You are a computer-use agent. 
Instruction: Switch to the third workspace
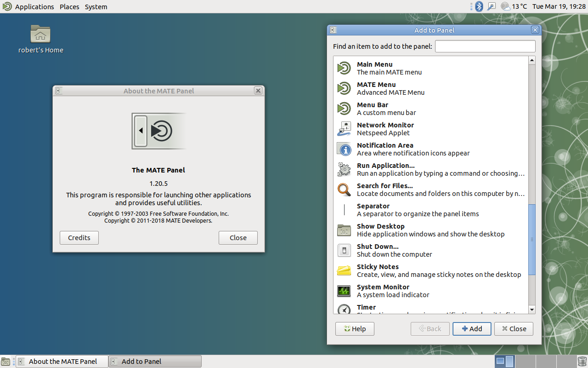click(546, 362)
